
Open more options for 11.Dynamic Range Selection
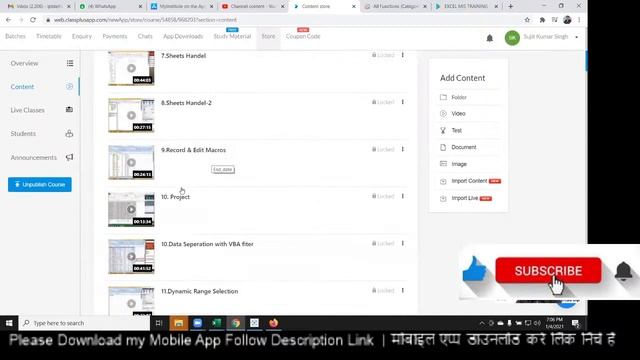tap(402, 291)
